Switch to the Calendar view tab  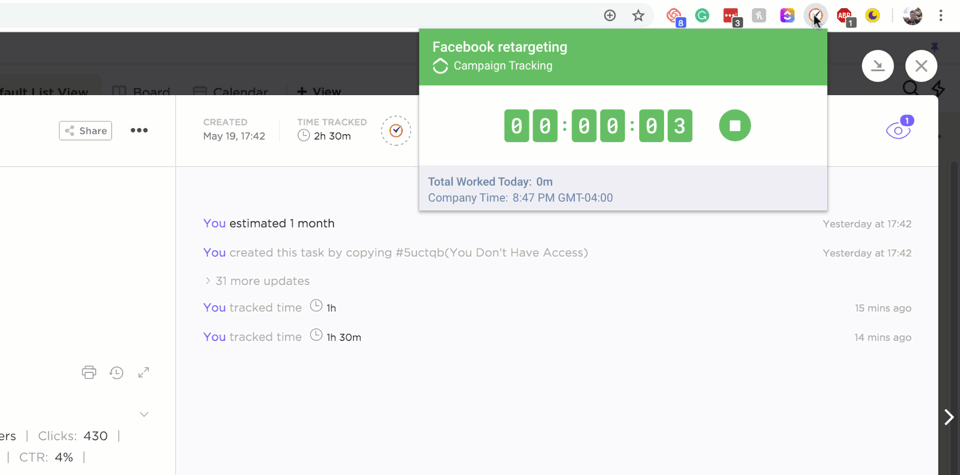click(230, 92)
